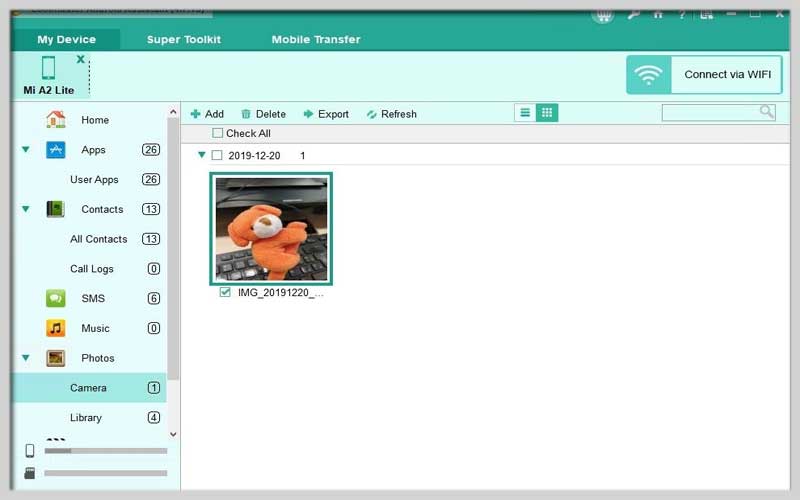This screenshot has height=500, width=800.
Task: Click Refresh in the toolbar
Action: [x=392, y=114]
